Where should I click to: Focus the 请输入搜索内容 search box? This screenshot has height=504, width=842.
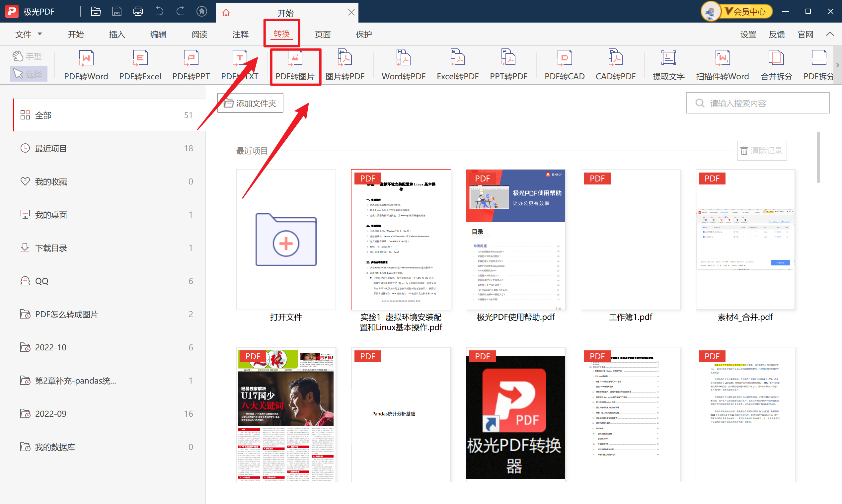click(758, 103)
